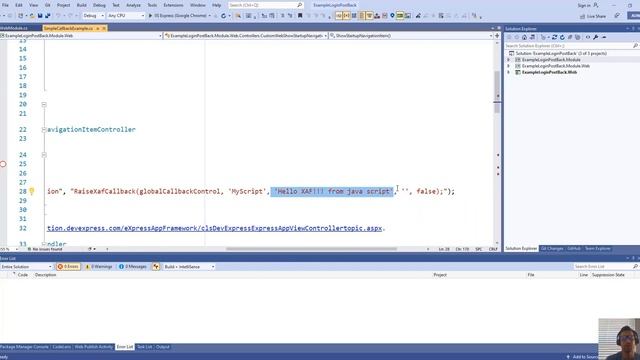Click the No issues found status indicator
The width and height of the screenshot is (640, 360).
pyautogui.click(x=44, y=249)
